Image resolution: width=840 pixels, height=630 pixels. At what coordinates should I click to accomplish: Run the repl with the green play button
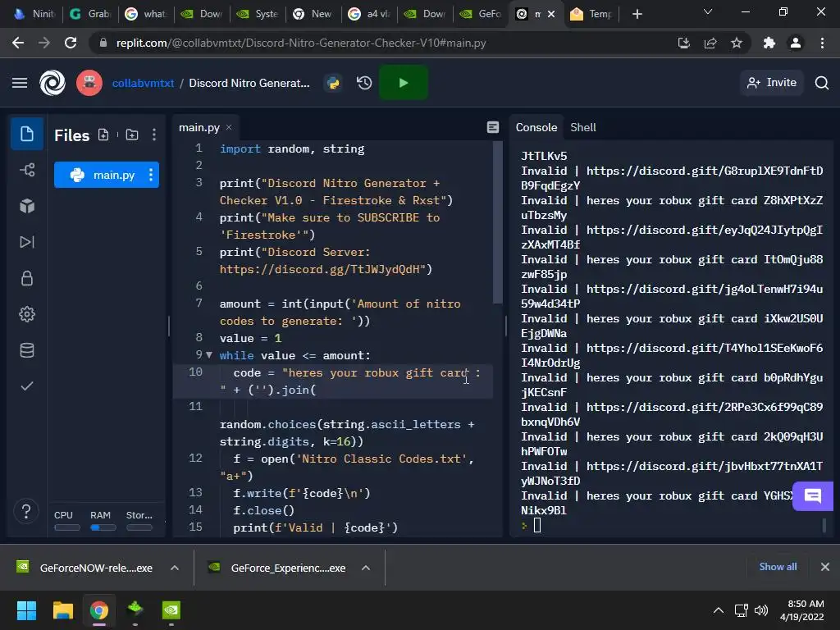pyautogui.click(x=403, y=83)
